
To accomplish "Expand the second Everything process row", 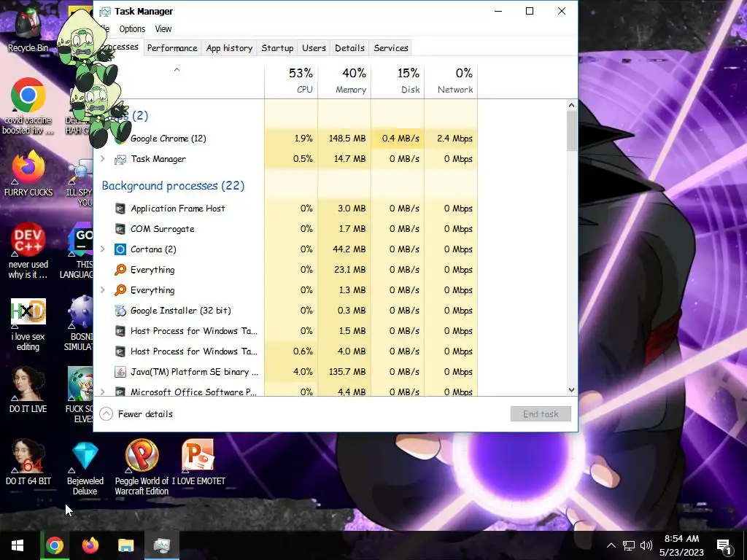I will (103, 290).
